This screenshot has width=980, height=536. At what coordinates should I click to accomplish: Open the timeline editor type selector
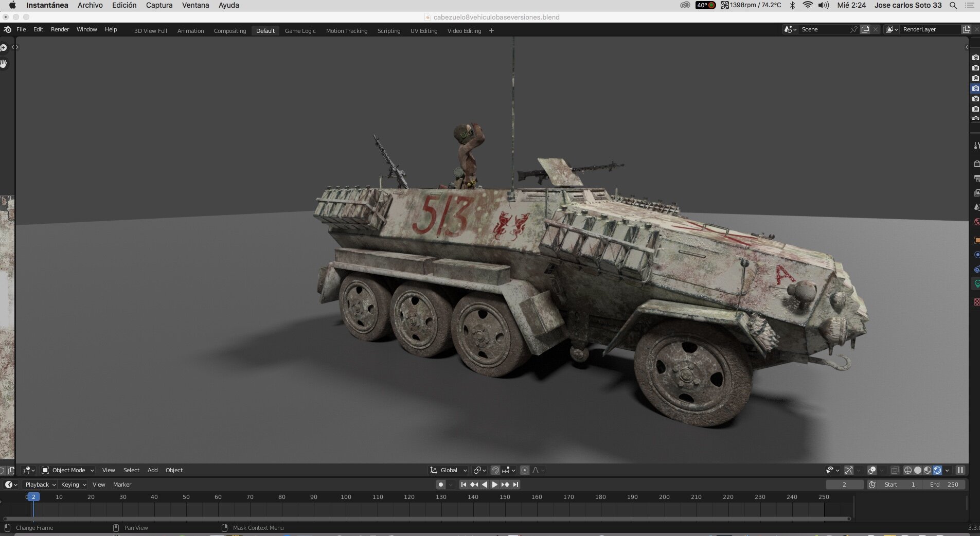(x=11, y=485)
